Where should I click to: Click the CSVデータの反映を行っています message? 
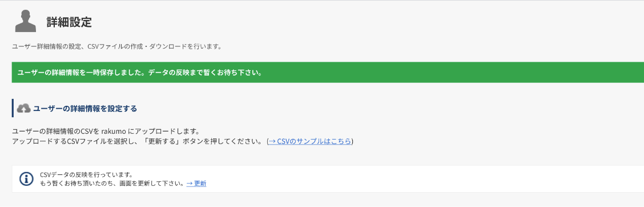point(86,175)
